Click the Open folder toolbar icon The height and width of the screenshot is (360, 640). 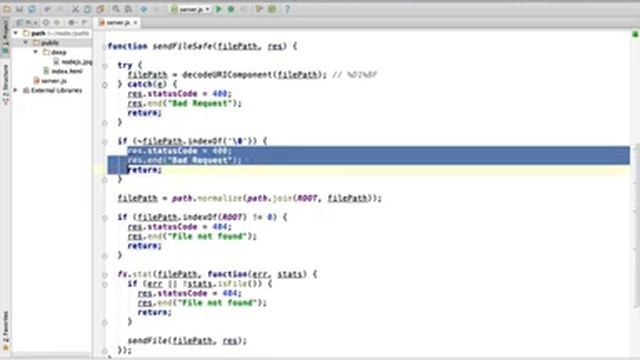coord(7,9)
